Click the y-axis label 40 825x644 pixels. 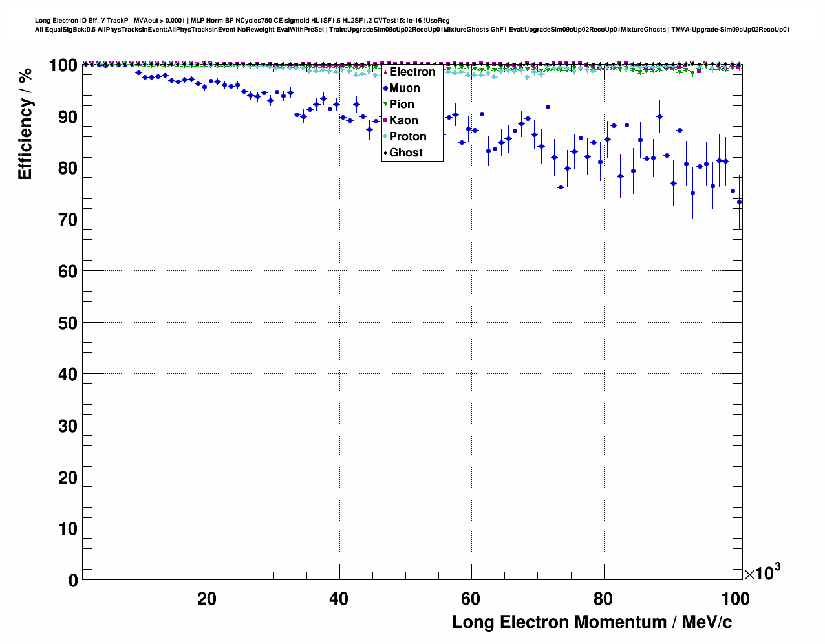pos(68,374)
